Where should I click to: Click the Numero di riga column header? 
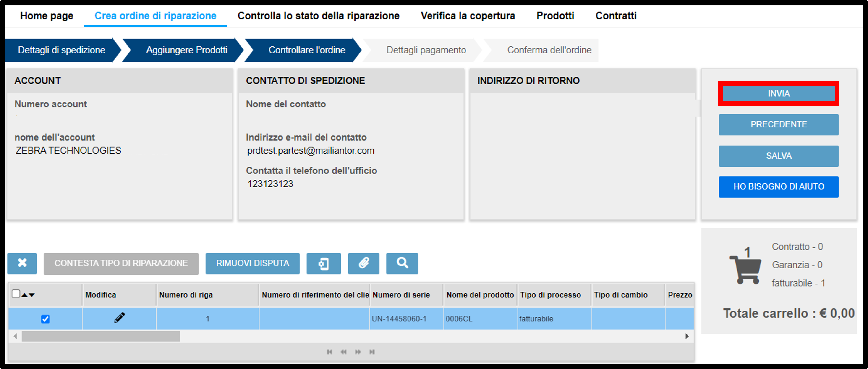click(x=208, y=295)
